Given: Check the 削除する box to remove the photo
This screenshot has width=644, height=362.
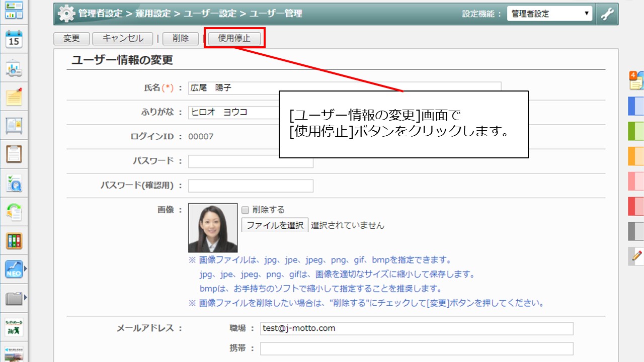Looking at the screenshot, I should pos(245,210).
